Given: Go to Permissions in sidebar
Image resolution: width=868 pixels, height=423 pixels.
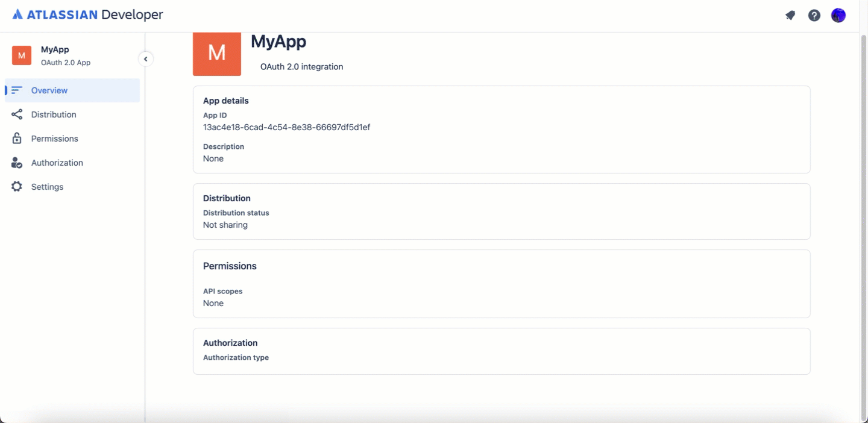Looking at the screenshot, I should pos(72,139).
